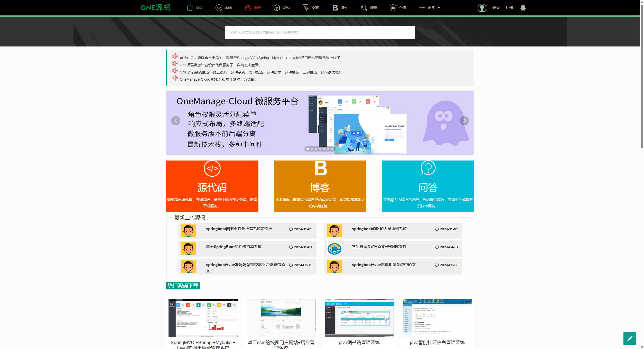Click the 热门源码下载 heading tag
This screenshot has height=349, width=644.
(183, 286)
